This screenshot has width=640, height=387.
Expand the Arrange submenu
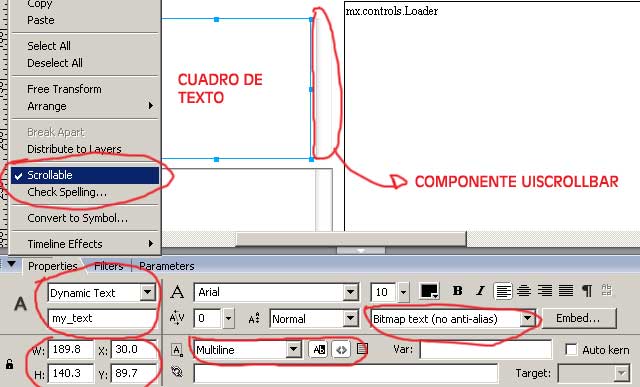84,106
